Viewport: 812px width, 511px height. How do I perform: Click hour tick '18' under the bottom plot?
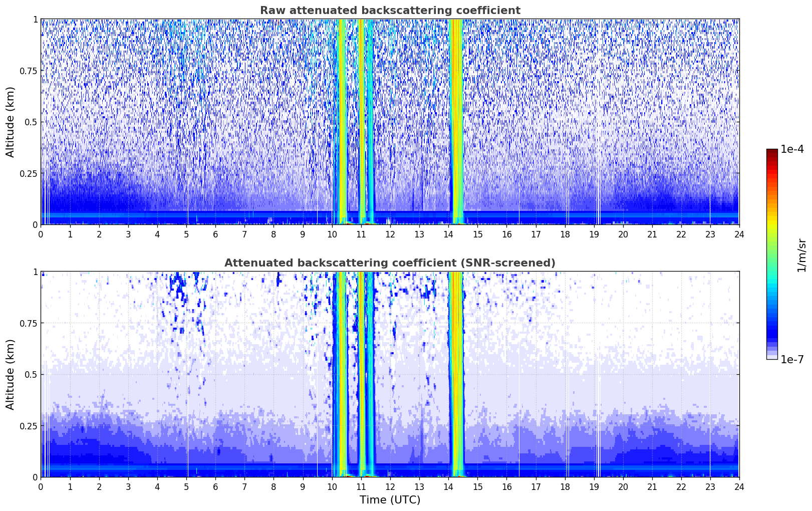click(x=565, y=486)
